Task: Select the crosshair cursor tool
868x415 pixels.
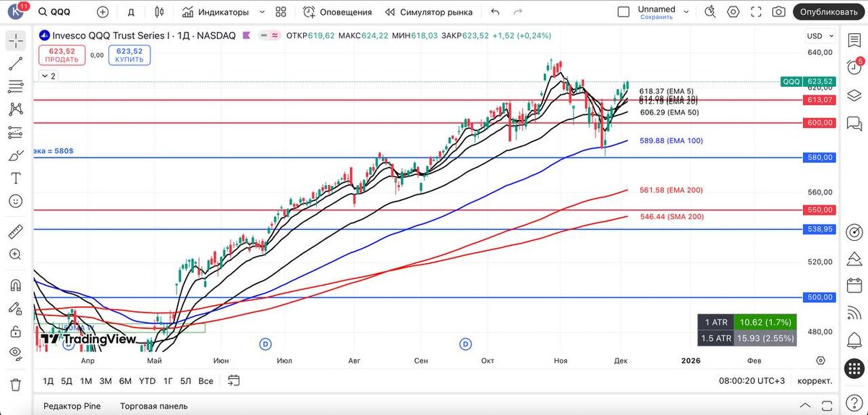Action: pos(15,41)
